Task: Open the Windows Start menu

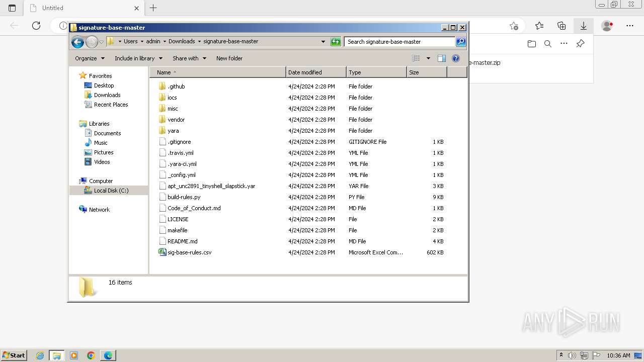Action: 14,355
